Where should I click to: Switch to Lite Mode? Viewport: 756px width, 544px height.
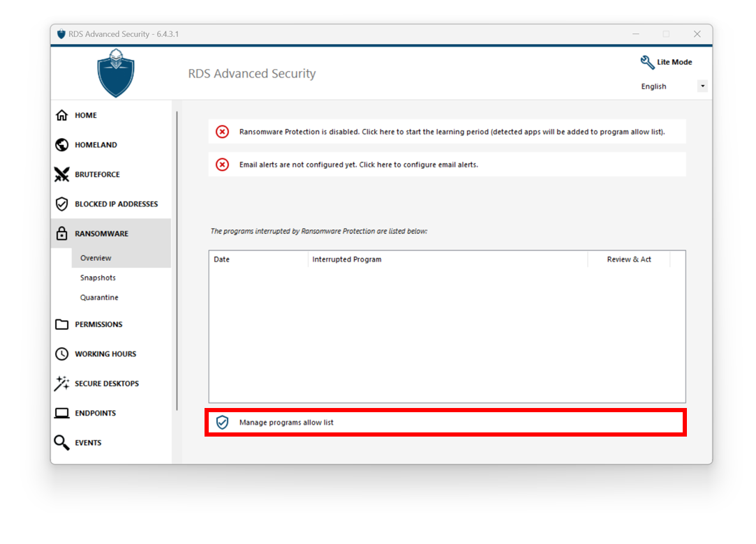pos(667,62)
